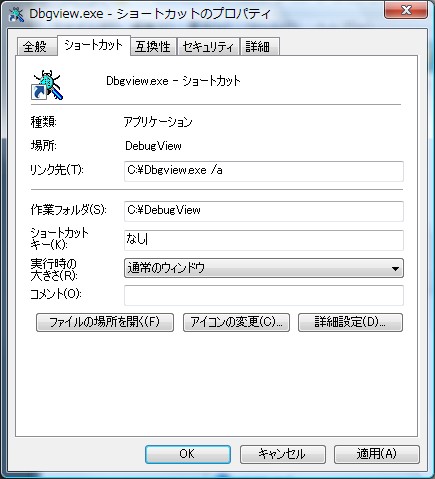Switch to the 全般 tab
This screenshot has height=479, width=435.
tap(36, 46)
